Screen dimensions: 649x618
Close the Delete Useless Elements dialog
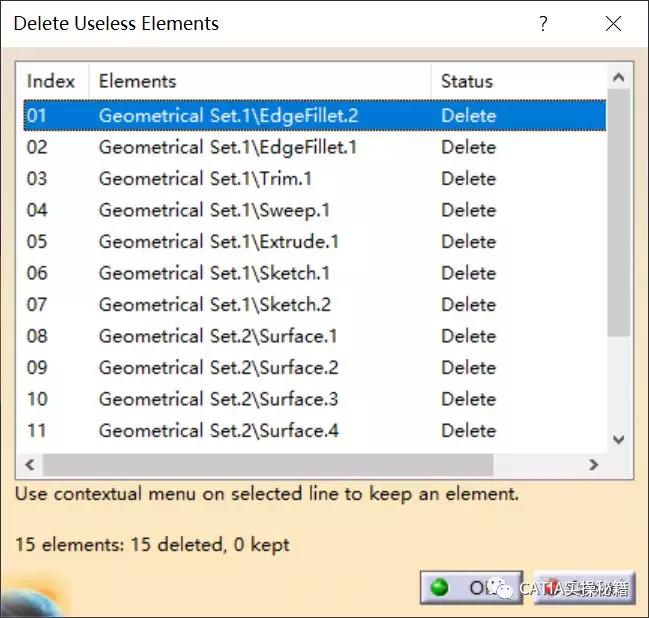[x=613, y=24]
